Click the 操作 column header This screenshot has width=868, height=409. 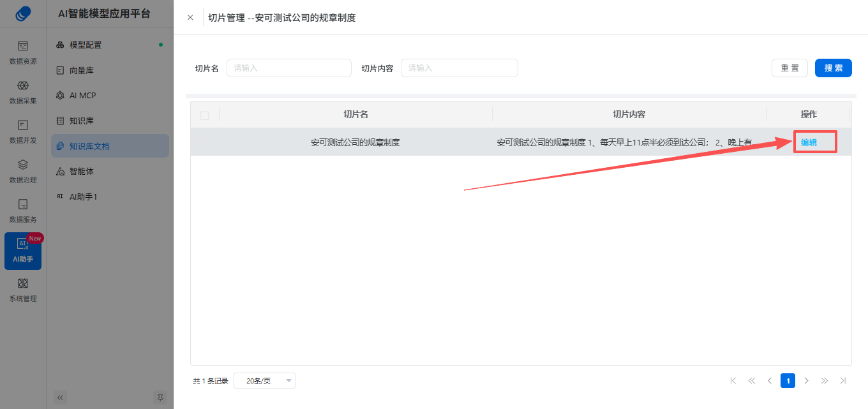[x=809, y=114]
